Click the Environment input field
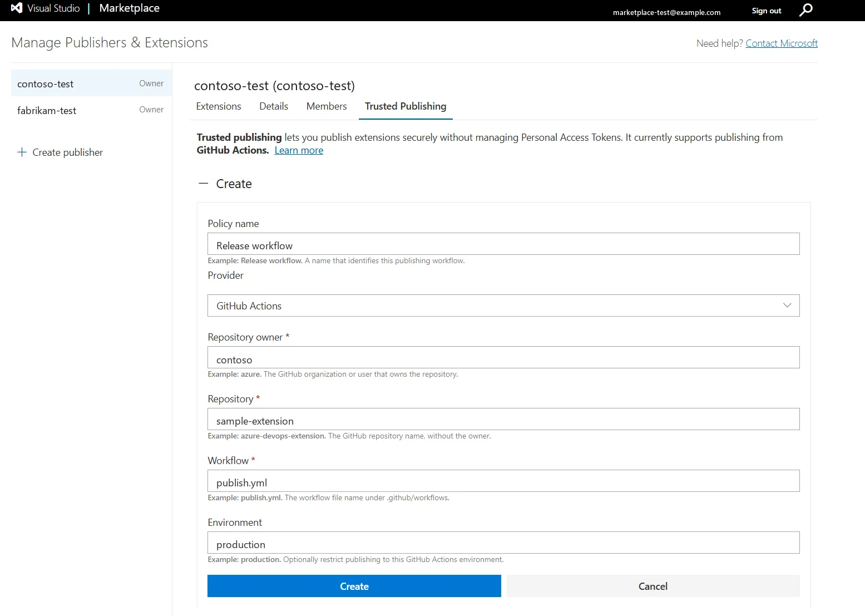Screen dimensions: 865x616 (x=503, y=543)
